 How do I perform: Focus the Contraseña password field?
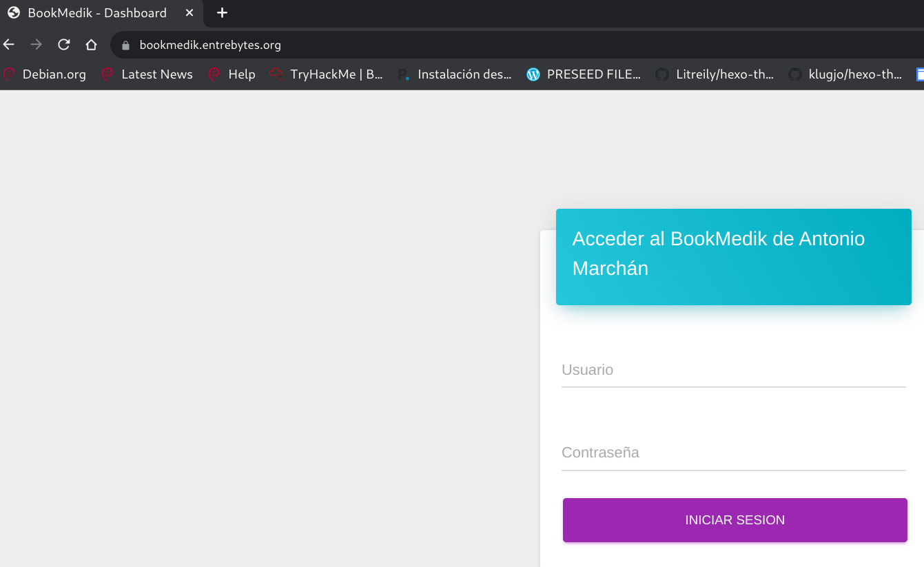733,453
